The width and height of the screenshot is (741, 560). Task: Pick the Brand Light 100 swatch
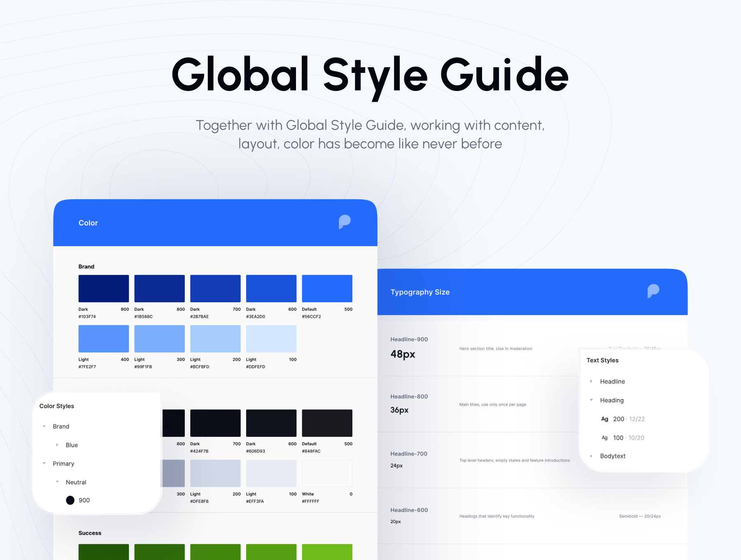[271, 339]
